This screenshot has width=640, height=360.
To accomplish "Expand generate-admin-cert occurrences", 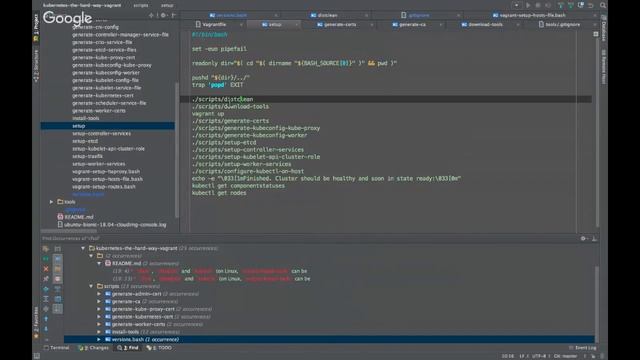I will [x=99, y=294].
